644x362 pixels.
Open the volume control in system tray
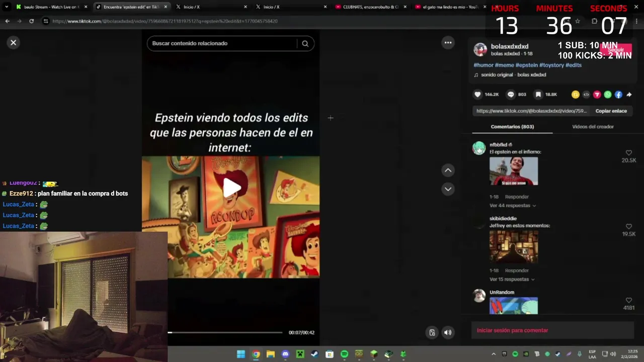613,354
